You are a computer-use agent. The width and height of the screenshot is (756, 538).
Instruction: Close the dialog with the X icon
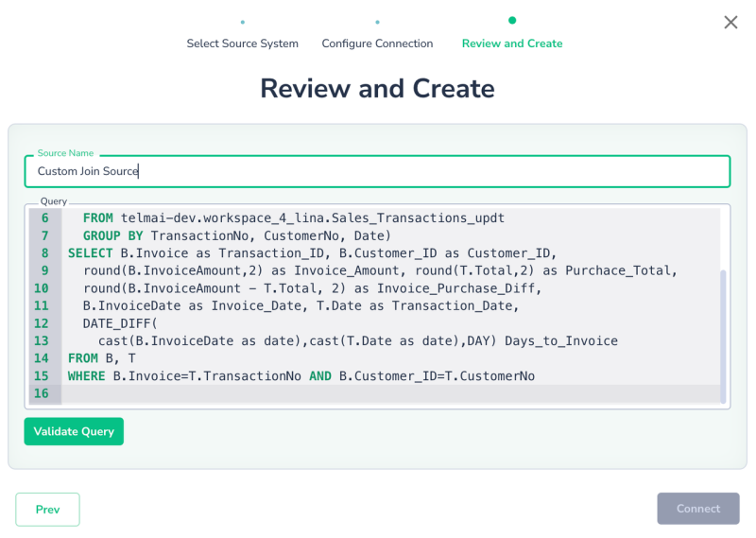coord(730,23)
